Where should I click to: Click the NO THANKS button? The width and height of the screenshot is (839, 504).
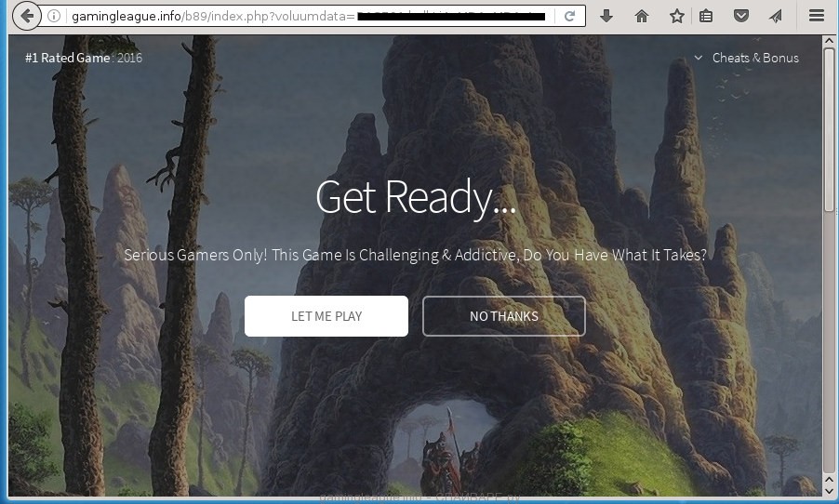pos(504,316)
